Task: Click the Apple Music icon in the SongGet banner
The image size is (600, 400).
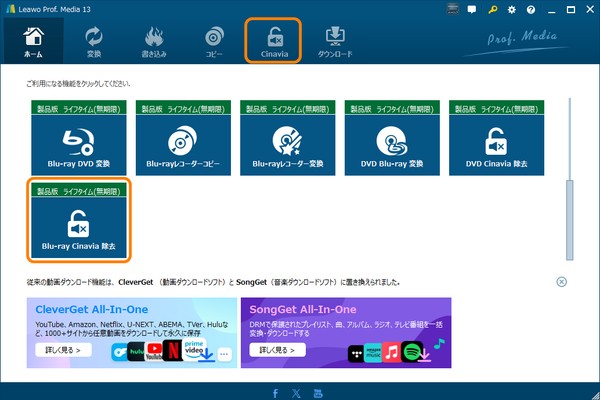Action: point(392,352)
